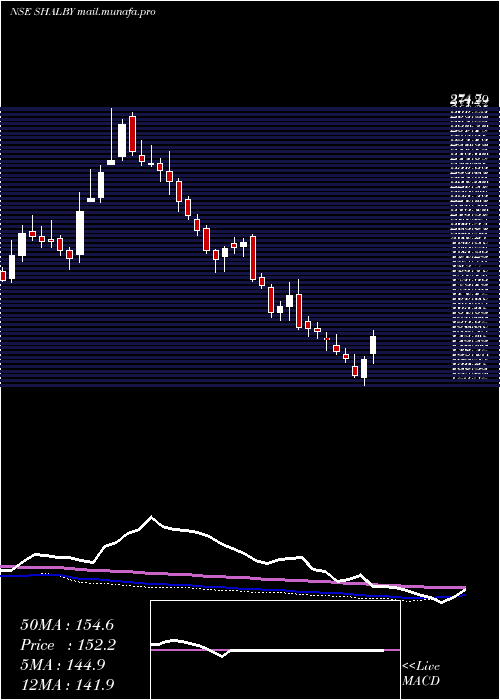Click the '5MA : 144.9' value
This screenshot has width=500, height=700.
click(63, 665)
